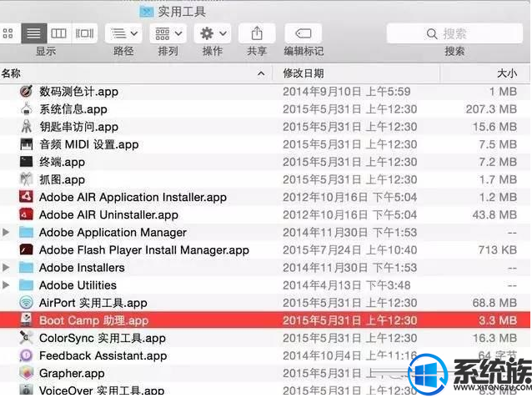Click file name 音频 MIDI 设置.app
The width and height of the screenshot is (532, 398).
pos(89,144)
